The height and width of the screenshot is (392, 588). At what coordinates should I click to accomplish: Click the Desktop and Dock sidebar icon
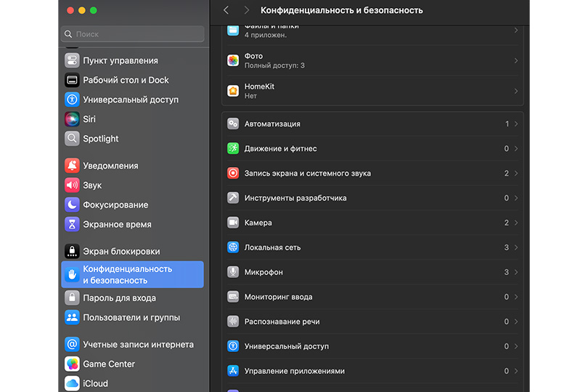click(72, 80)
